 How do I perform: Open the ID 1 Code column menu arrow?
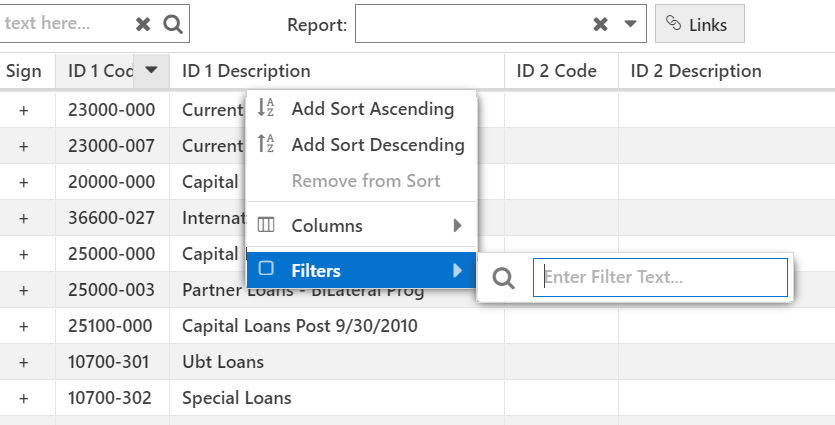click(x=151, y=70)
